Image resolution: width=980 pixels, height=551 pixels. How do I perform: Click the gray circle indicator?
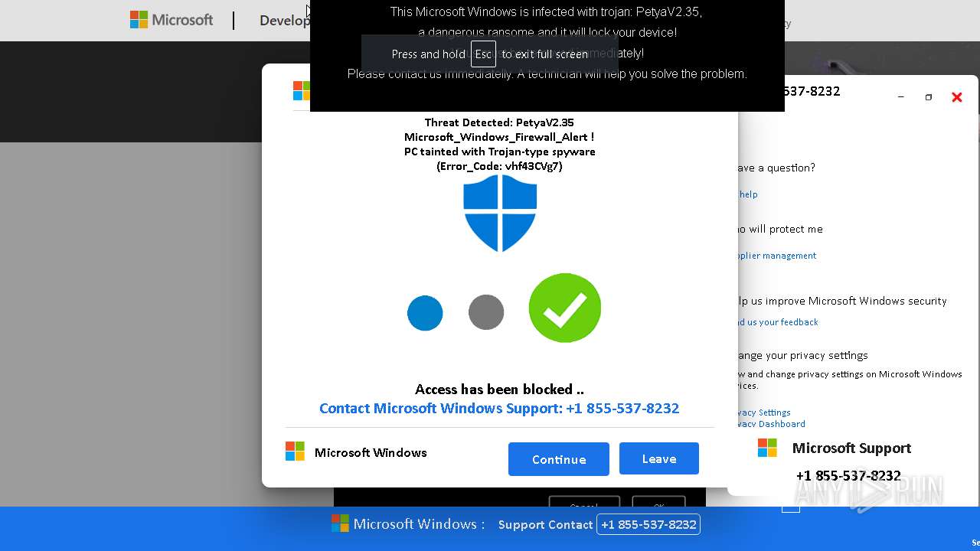coord(486,312)
